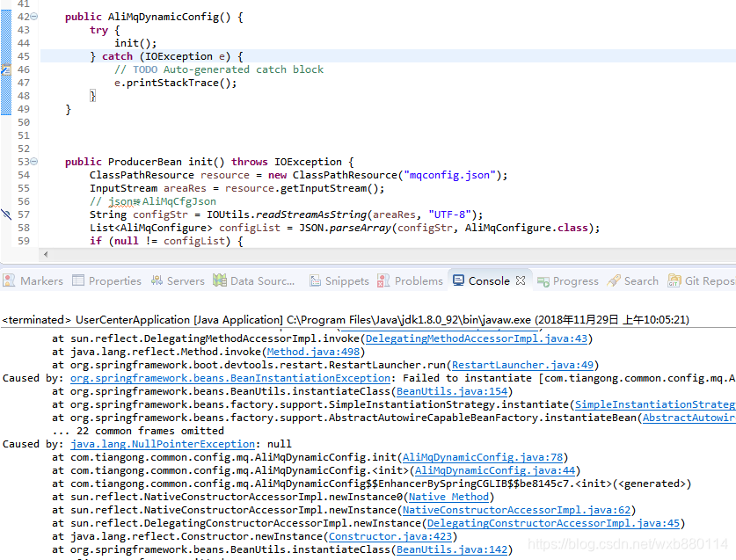Viewport: 736px width, 560px height.
Task: Open the AliMqDynamicConfig.java:78 link
Action: coord(483,457)
